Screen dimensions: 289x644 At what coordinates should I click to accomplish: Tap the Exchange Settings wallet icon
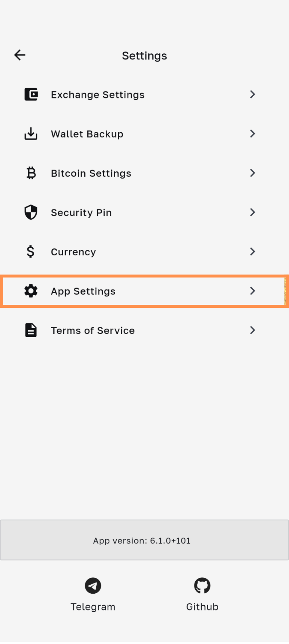[x=31, y=94]
